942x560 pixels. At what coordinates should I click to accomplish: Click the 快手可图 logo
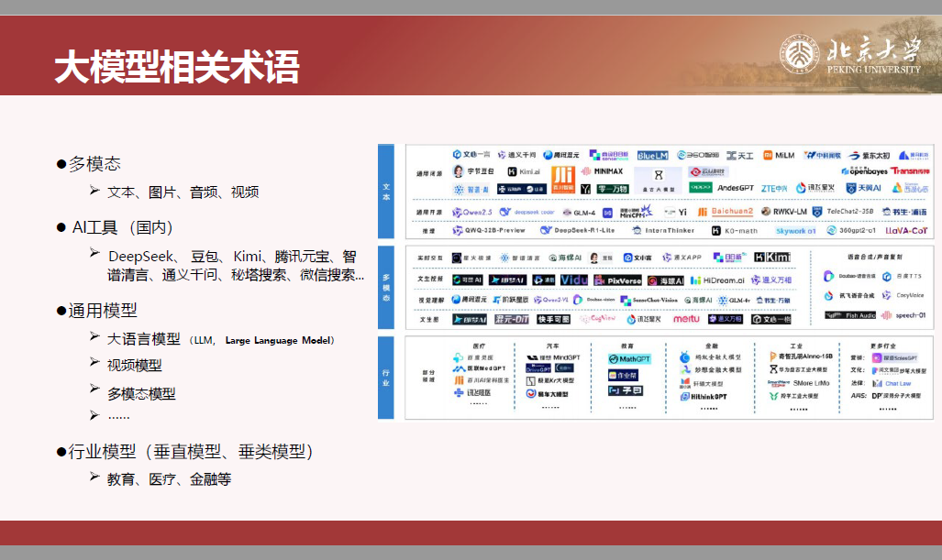coord(553,319)
